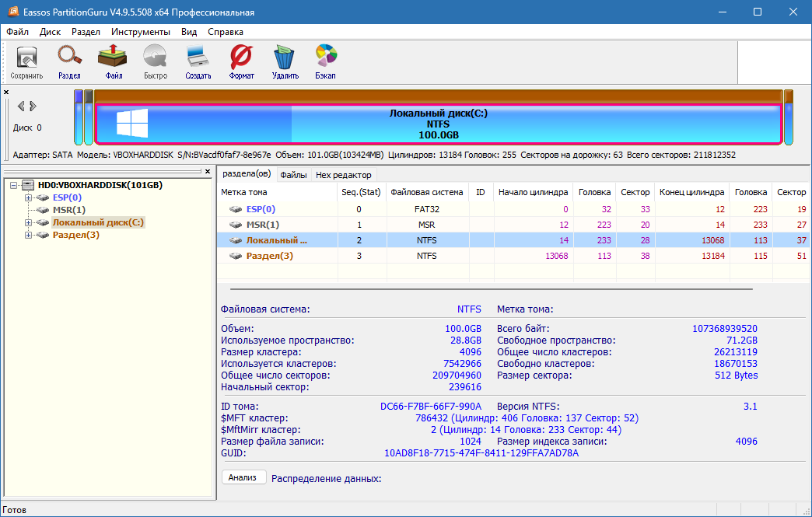
Task: Click the last small partition bar in disk map
Action: coord(789,117)
